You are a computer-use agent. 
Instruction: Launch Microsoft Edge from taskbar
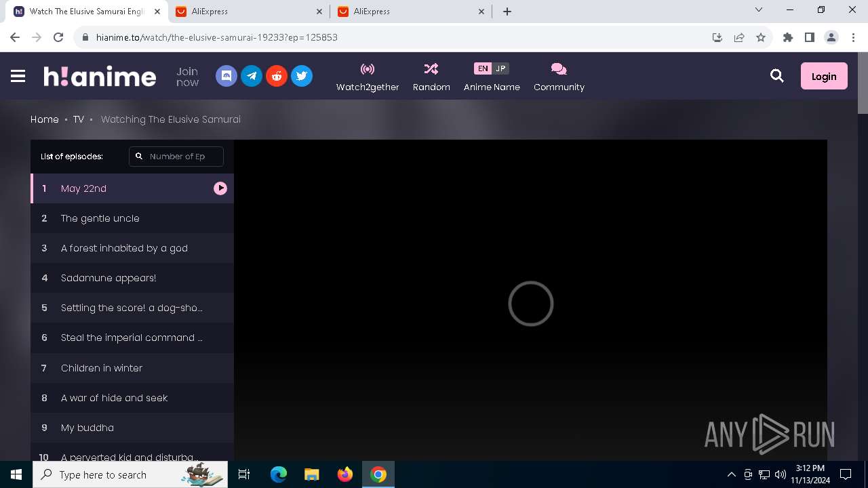click(x=279, y=474)
